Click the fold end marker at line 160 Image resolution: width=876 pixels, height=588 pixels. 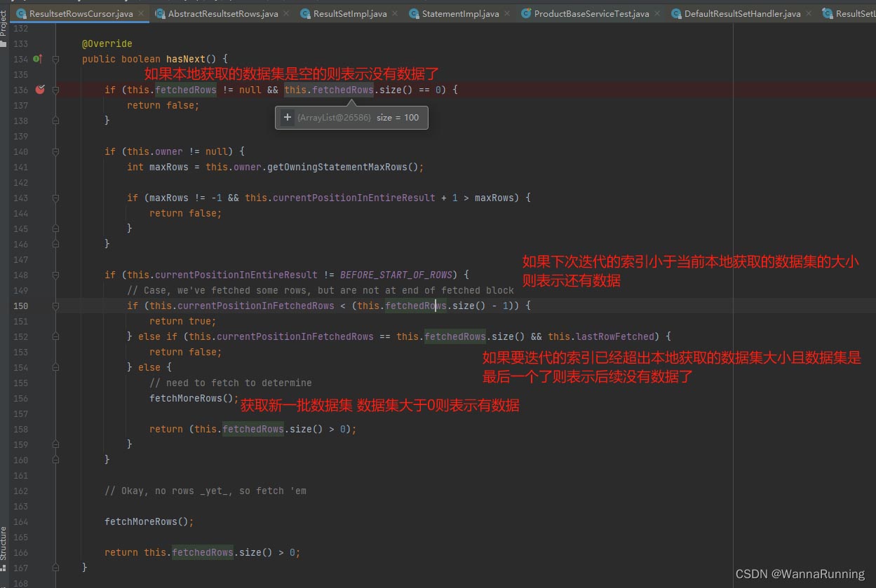55,460
